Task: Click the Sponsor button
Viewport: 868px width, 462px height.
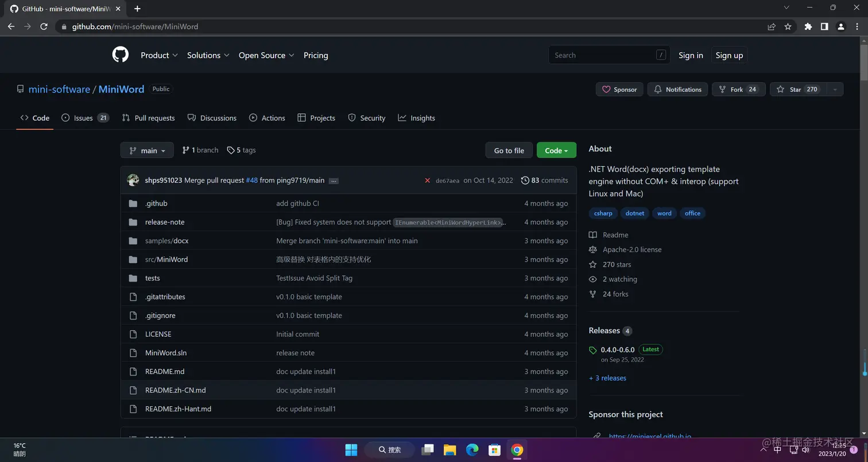Action: pyautogui.click(x=619, y=89)
